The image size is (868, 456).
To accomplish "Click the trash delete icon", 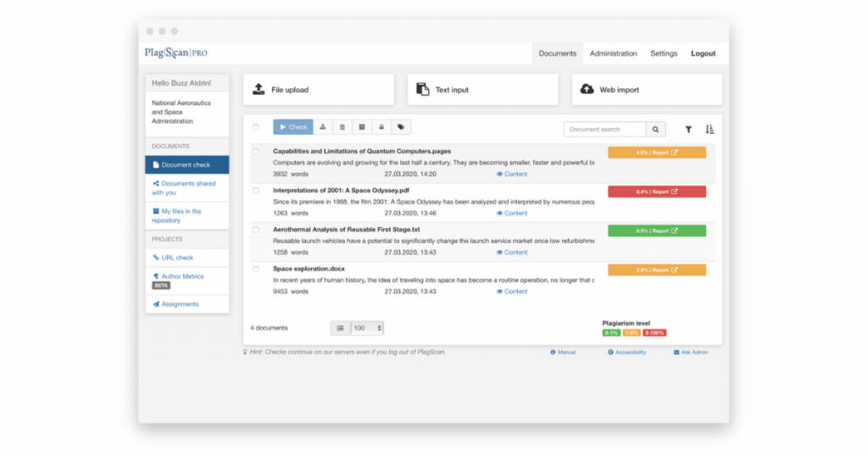I will pos(342,127).
